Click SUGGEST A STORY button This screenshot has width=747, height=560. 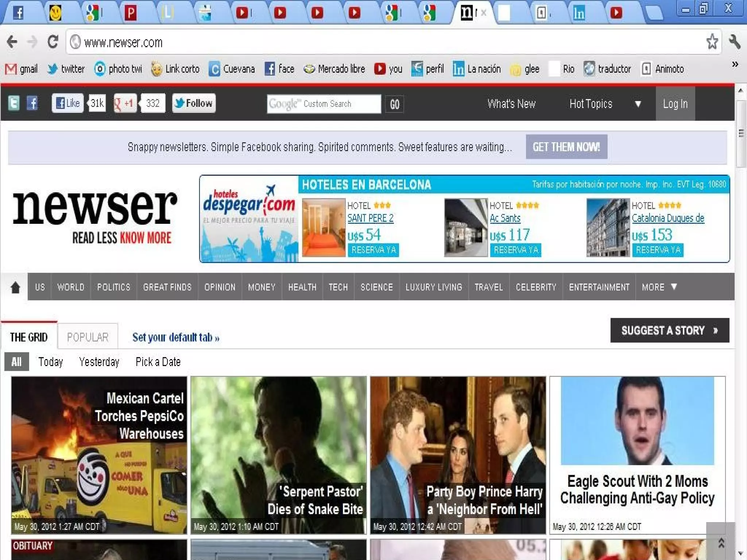click(x=670, y=330)
